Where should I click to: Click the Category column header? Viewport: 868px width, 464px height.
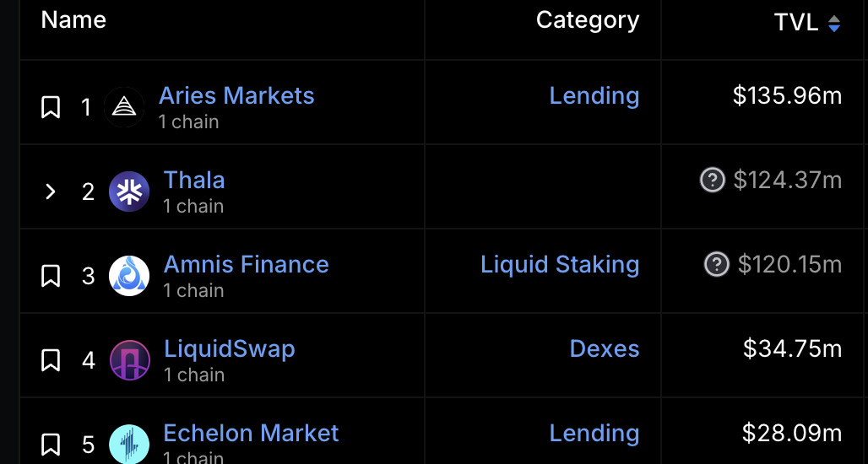click(588, 20)
